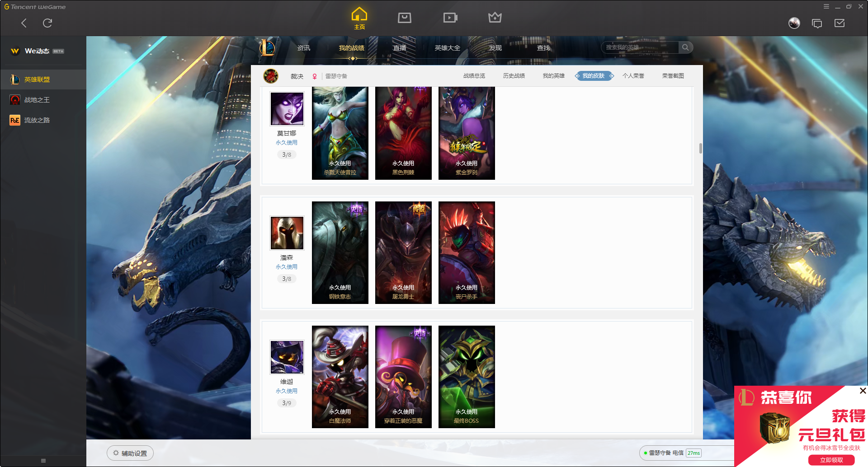Click the gift box in popup
868x467 pixels.
click(774, 428)
